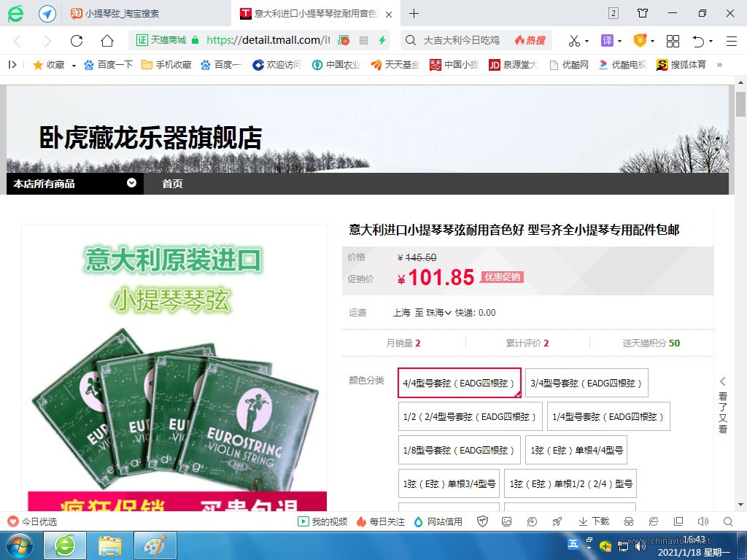Click the shield security icon in status bar
Viewport: 747px width, 560px height.
tap(483, 521)
